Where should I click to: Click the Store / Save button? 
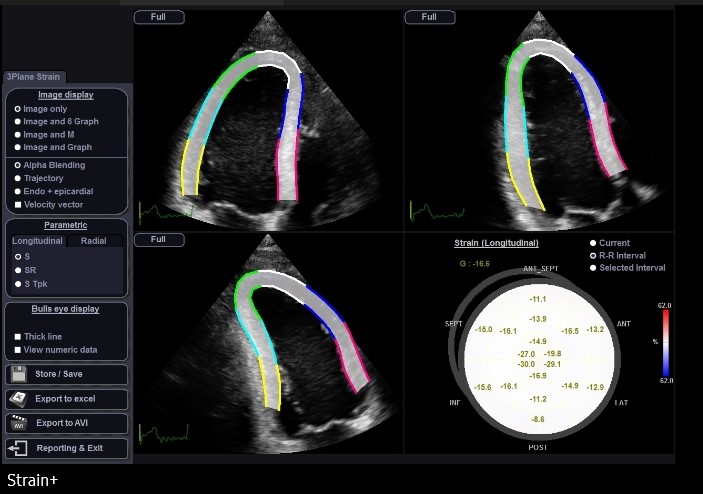66,374
